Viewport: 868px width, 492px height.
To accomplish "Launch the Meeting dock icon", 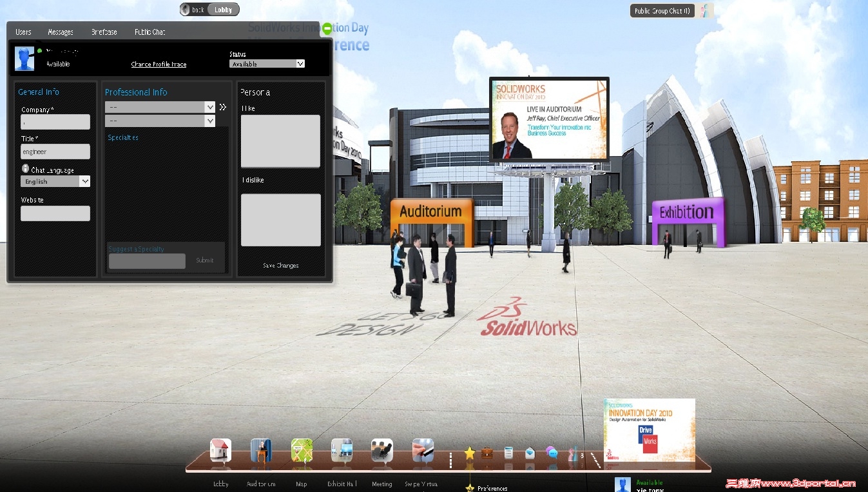I will (x=381, y=450).
